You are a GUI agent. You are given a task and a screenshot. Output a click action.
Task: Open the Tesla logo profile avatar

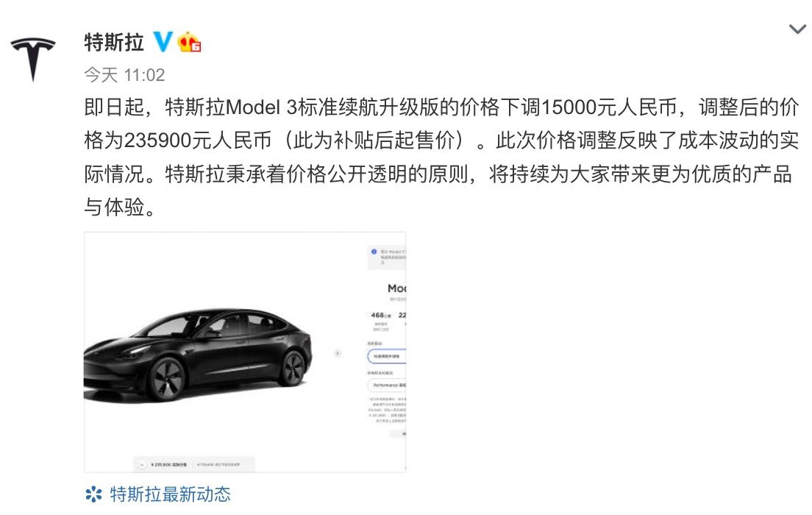(x=32, y=58)
